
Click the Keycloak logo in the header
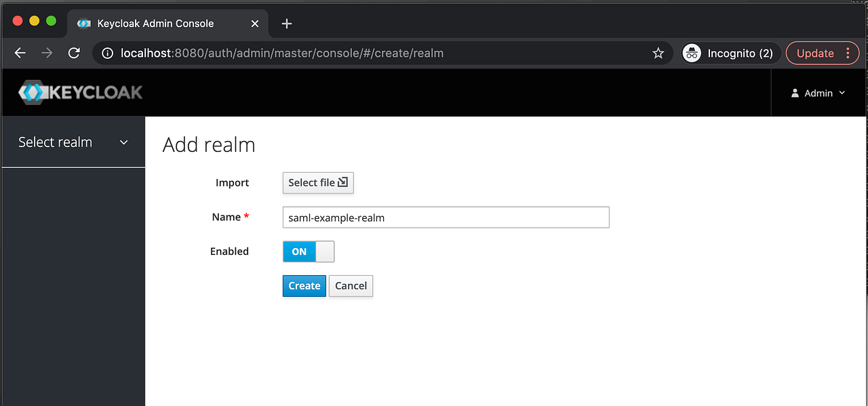coord(80,92)
